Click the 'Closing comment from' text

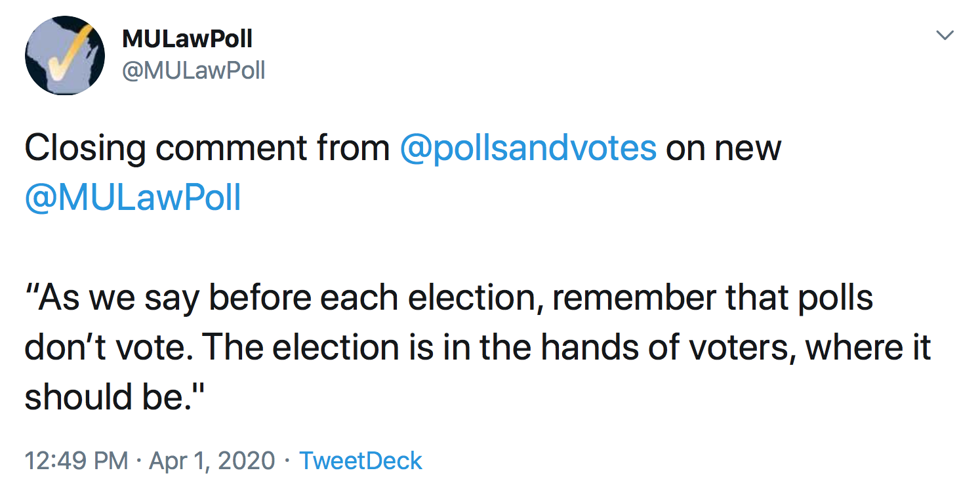point(207,149)
